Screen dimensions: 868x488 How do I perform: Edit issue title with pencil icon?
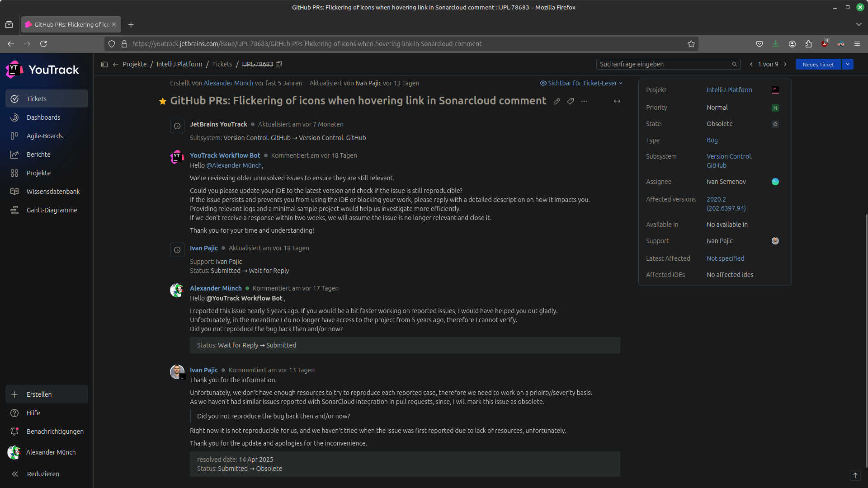[557, 102]
